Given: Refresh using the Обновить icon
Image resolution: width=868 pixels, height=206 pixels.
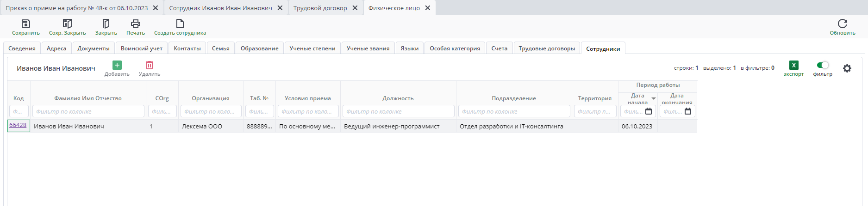Looking at the screenshot, I should [842, 24].
